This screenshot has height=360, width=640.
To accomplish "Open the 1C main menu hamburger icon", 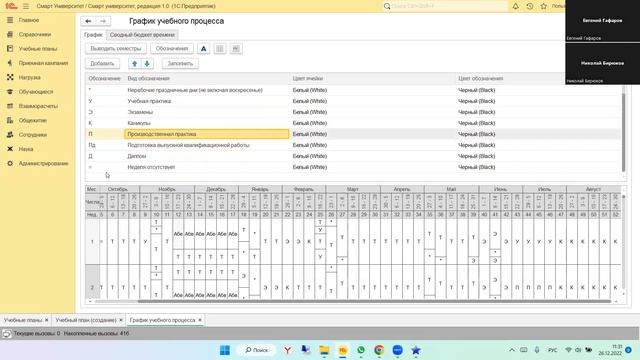I will [x=26, y=6].
